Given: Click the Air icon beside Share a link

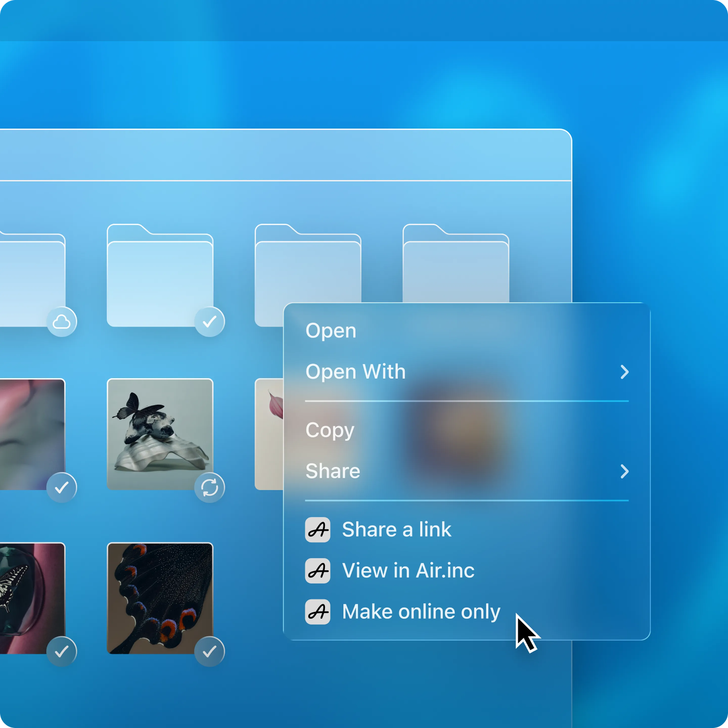Looking at the screenshot, I should click(x=317, y=530).
